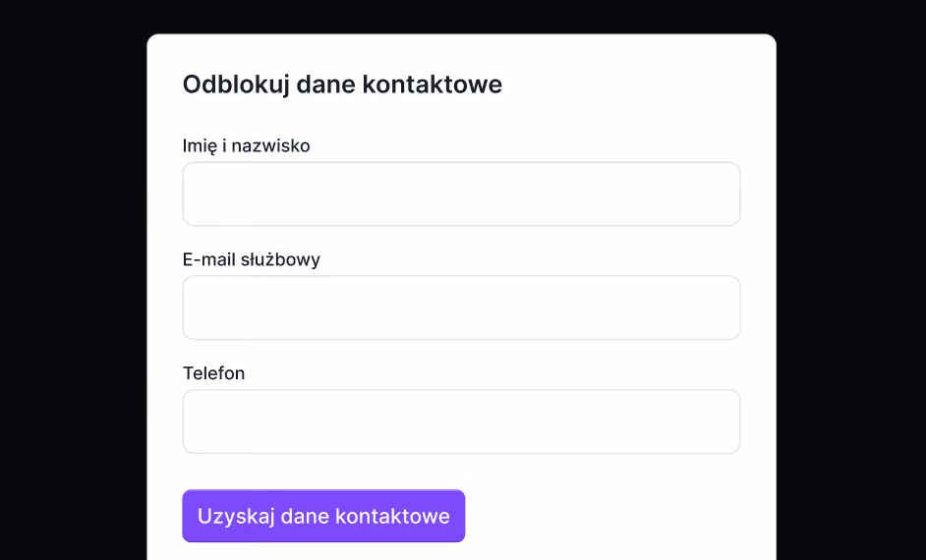Click the Odblokuj dane kontaktowe heading
Image resolution: width=926 pixels, height=560 pixels.
tap(342, 84)
